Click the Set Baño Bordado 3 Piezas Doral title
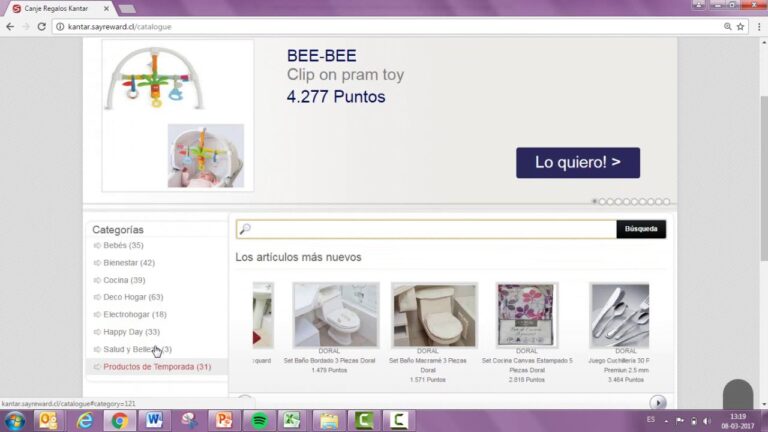Screen dimensions: 768x432 [329, 360]
